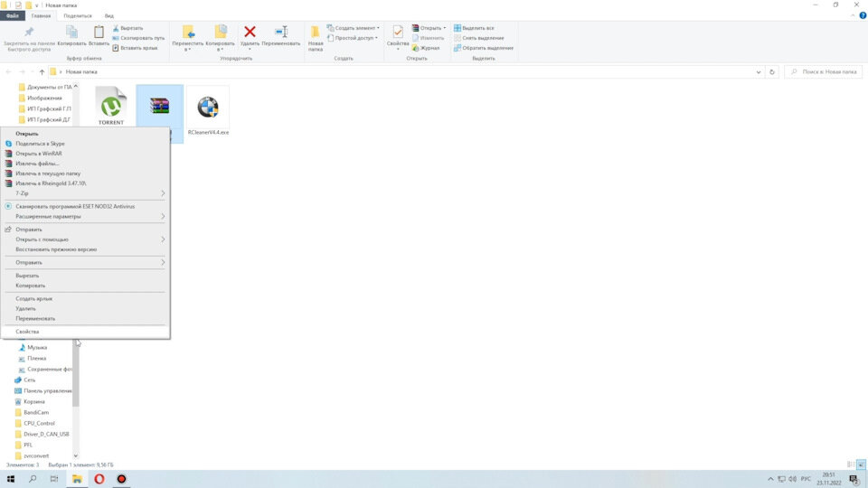Open the New item dropdown
868x488 pixels.
(x=354, y=28)
